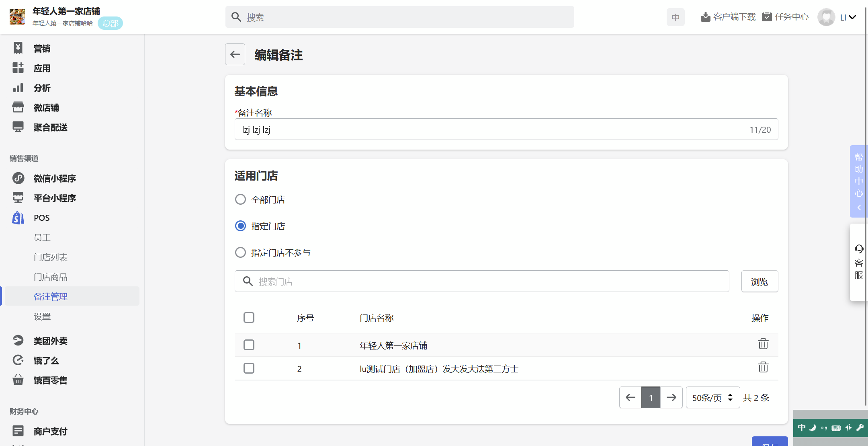Click the 客服 headset icon on right edge
868x446 pixels.
click(x=859, y=249)
